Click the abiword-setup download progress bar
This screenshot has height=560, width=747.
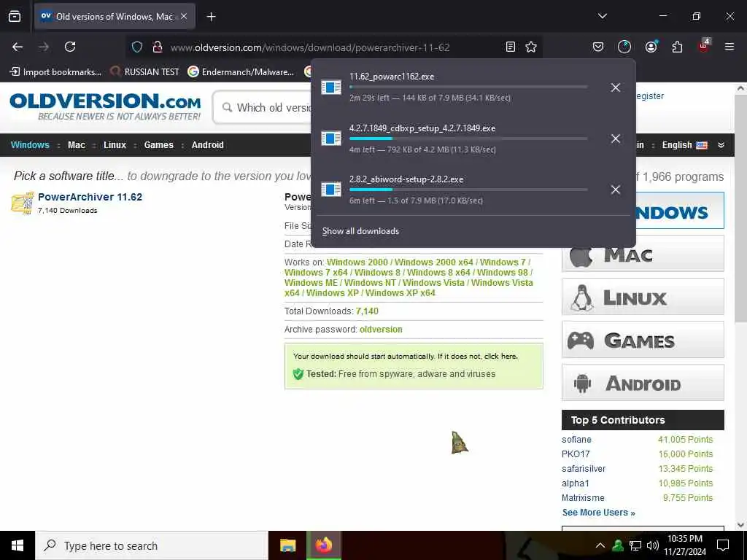[x=468, y=190]
